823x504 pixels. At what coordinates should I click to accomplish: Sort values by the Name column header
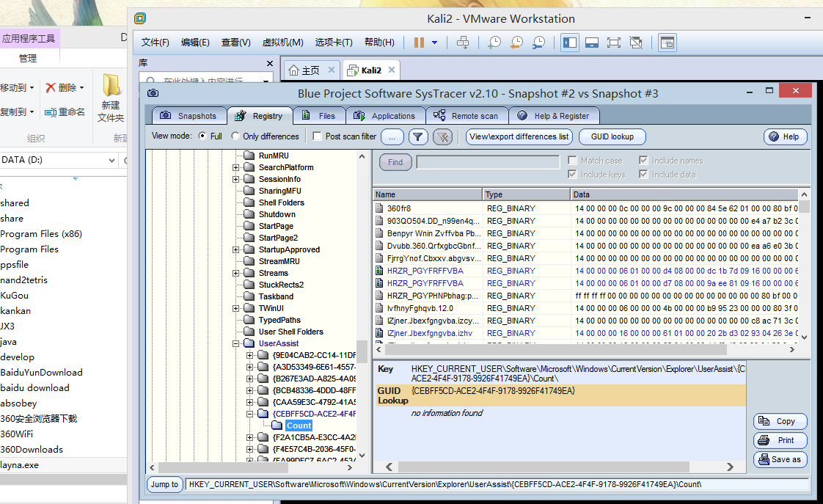click(427, 194)
